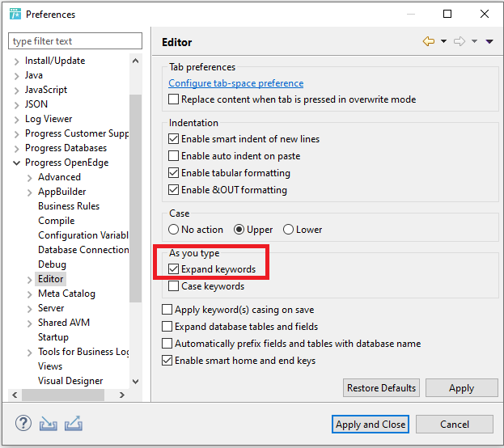This screenshot has height=448, width=504.
Task: Select Debug in the preferences tree
Action: 52,264
